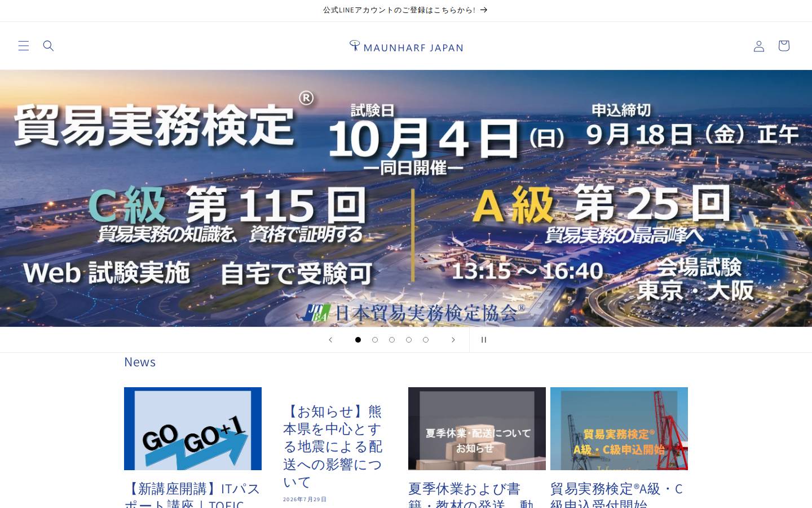This screenshot has height=508, width=812.
Task: Open the account login icon
Action: [x=759, y=46]
